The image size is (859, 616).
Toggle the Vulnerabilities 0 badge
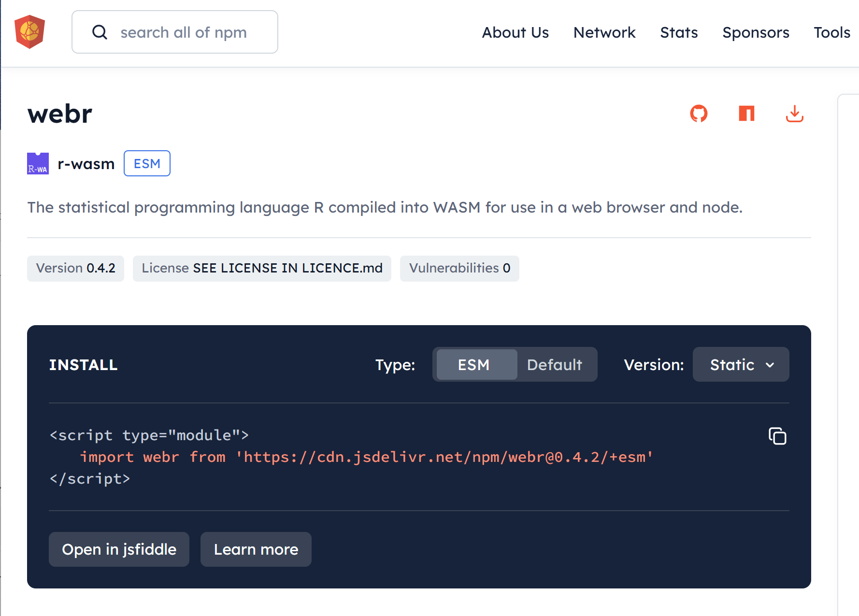[459, 268]
